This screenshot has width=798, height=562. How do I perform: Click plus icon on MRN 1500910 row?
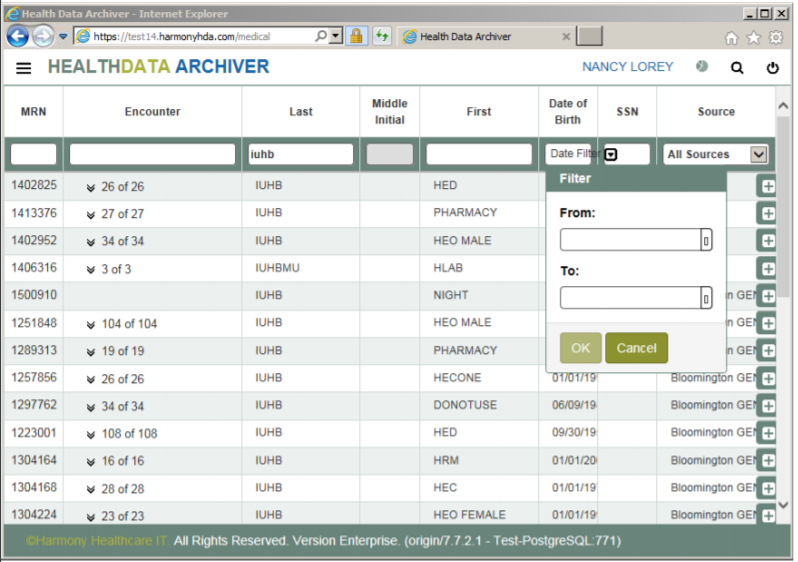coord(768,296)
